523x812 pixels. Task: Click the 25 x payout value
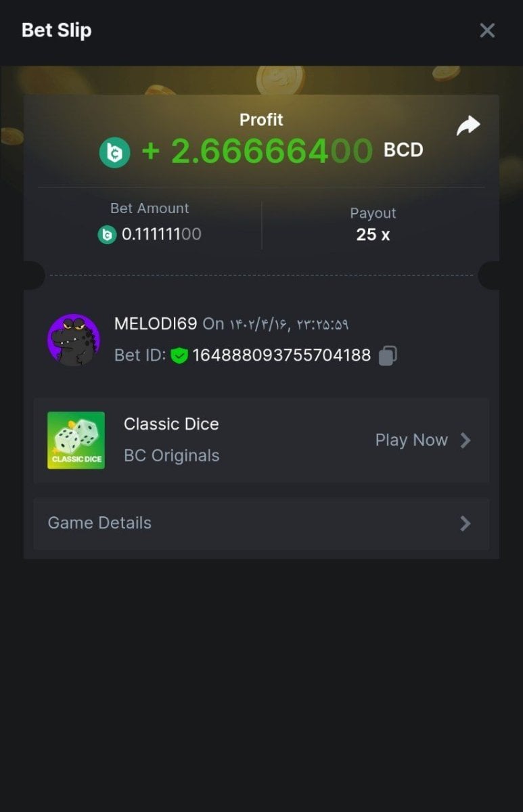[373, 235]
